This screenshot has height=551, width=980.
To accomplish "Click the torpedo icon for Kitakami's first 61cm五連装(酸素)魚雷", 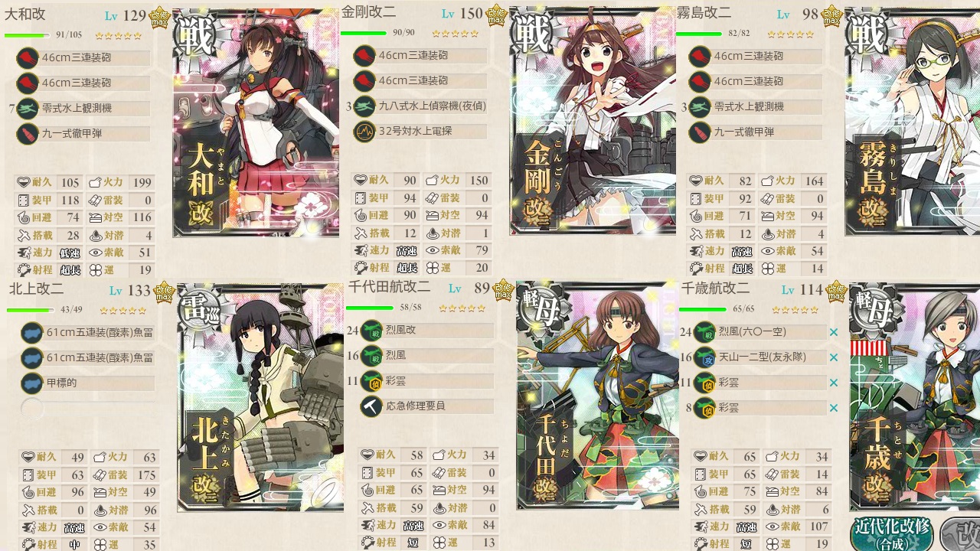I will [31, 332].
